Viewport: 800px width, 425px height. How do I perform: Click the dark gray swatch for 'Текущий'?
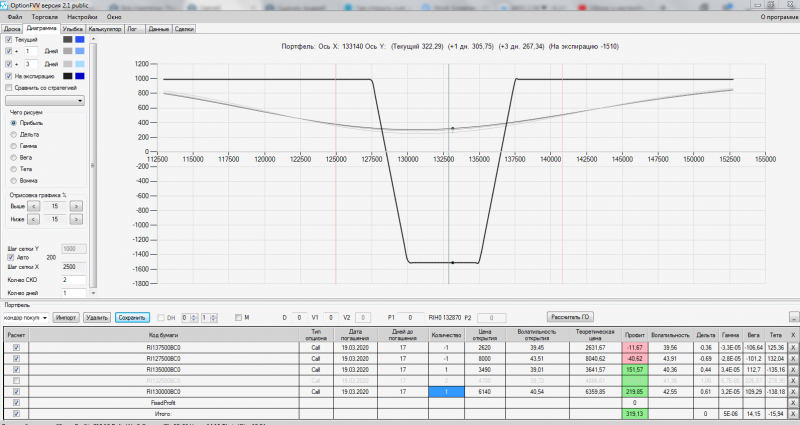tap(67, 39)
